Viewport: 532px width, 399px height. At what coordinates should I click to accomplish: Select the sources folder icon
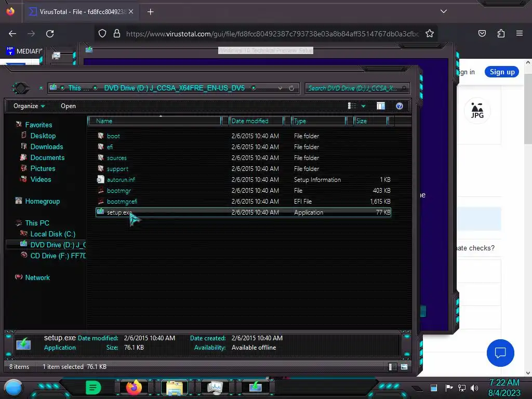[101, 157]
